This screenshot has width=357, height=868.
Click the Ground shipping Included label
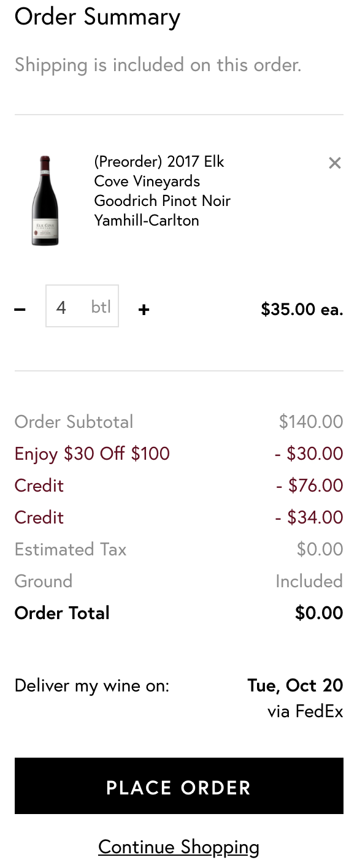pos(309,581)
